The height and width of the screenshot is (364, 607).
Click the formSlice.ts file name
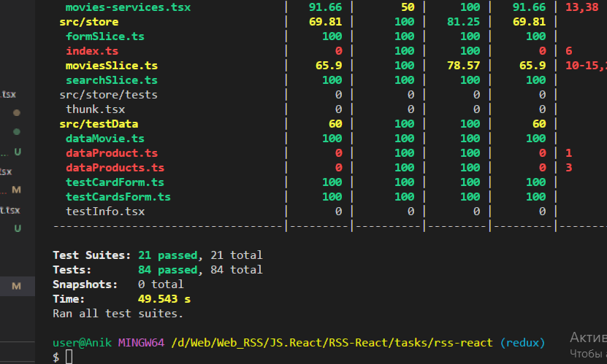pyautogui.click(x=105, y=36)
